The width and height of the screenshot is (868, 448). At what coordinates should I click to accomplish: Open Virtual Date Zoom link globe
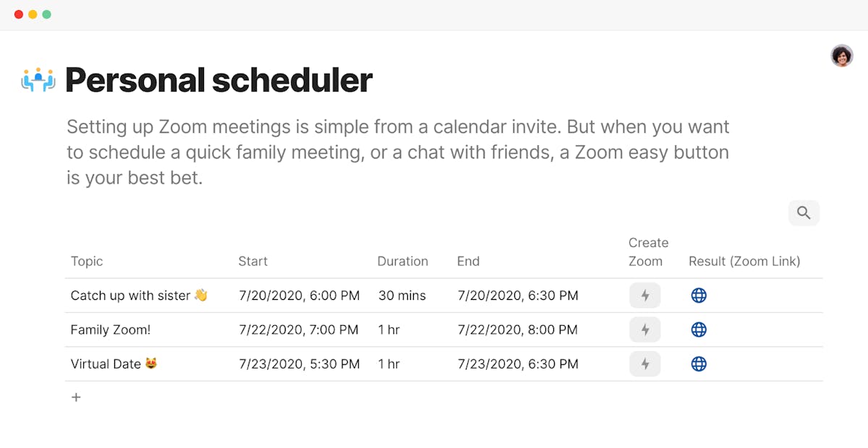tap(699, 364)
